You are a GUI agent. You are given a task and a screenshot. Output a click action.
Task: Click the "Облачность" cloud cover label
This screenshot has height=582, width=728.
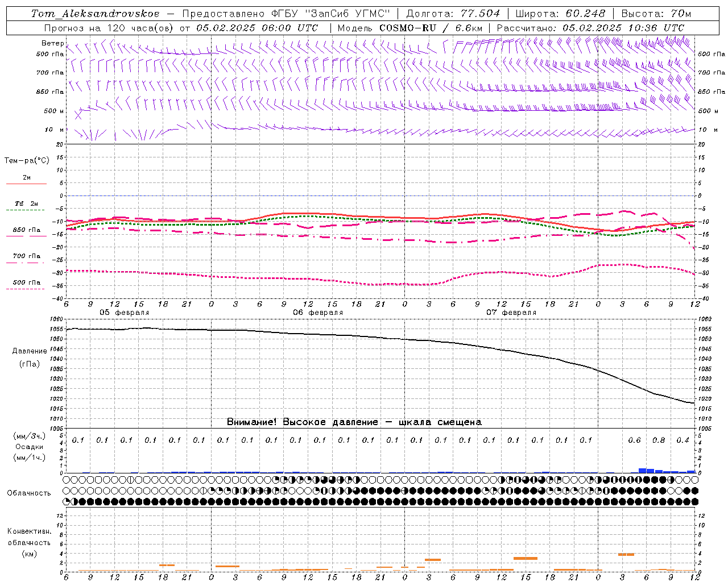(29, 493)
